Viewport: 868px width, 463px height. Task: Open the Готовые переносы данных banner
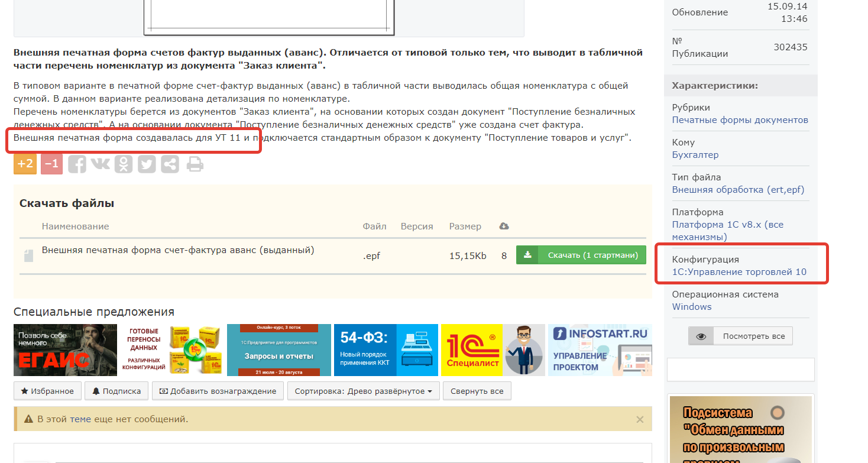click(172, 350)
